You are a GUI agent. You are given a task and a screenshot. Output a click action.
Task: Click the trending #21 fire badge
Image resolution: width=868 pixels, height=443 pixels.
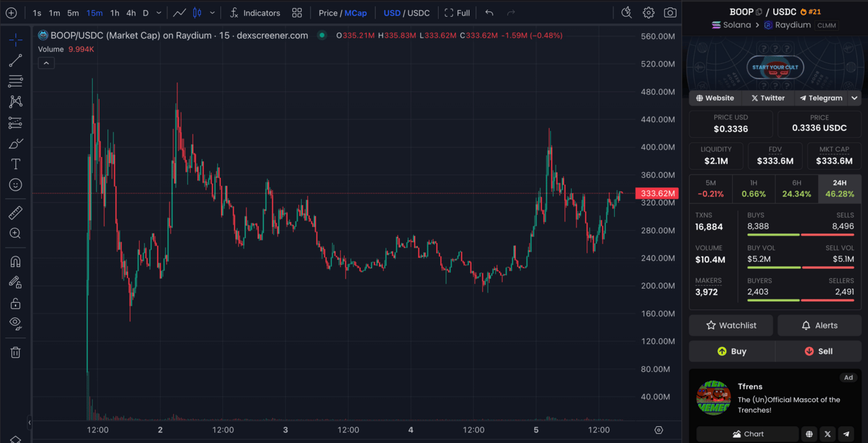[810, 12]
